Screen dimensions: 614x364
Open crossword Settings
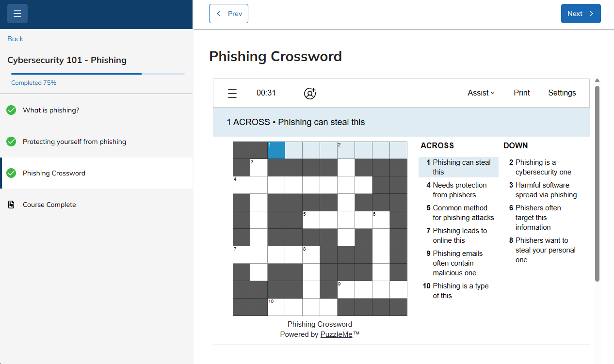click(562, 93)
